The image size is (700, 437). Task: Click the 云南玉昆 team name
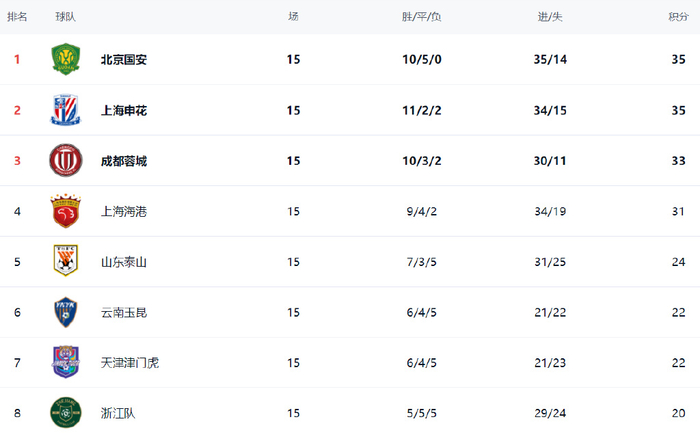(124, 312)
